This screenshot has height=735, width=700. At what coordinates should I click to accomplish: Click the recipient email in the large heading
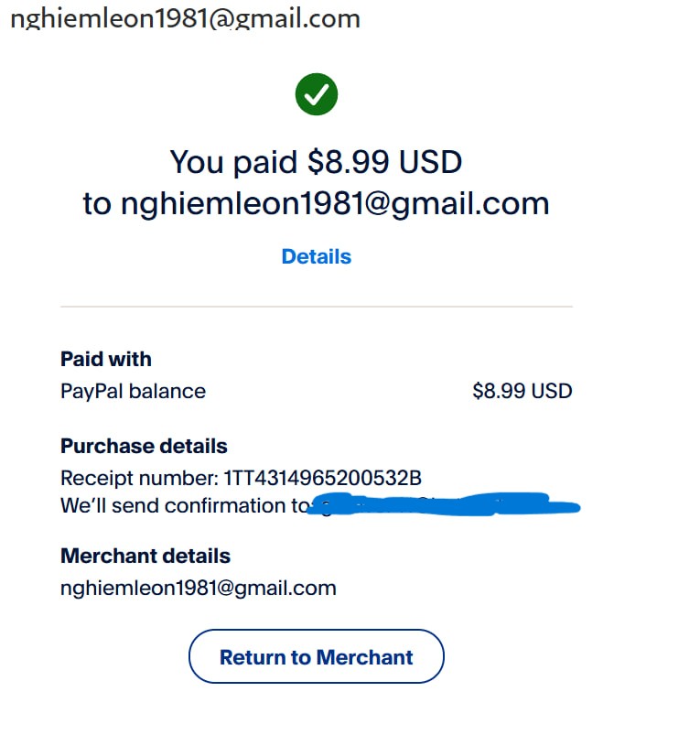335,204
